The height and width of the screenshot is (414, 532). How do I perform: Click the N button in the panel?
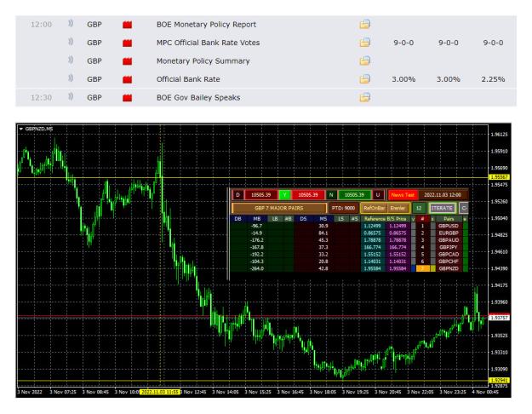(x=331, y=195)
